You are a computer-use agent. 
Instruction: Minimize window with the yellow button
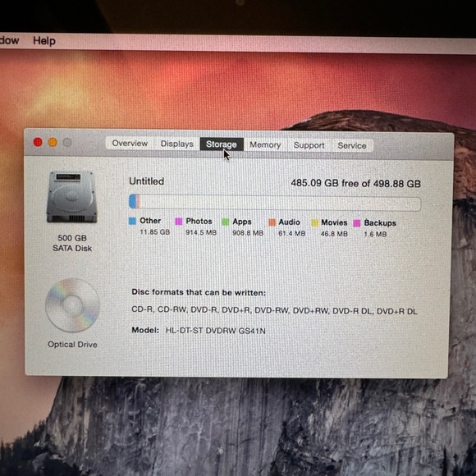(x=53, y=142)
